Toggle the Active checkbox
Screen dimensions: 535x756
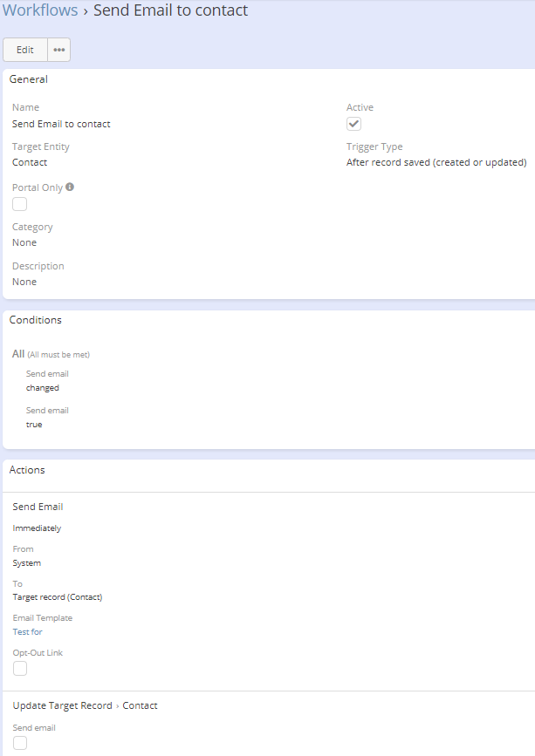pyautogui.click(x=353, y=124)
